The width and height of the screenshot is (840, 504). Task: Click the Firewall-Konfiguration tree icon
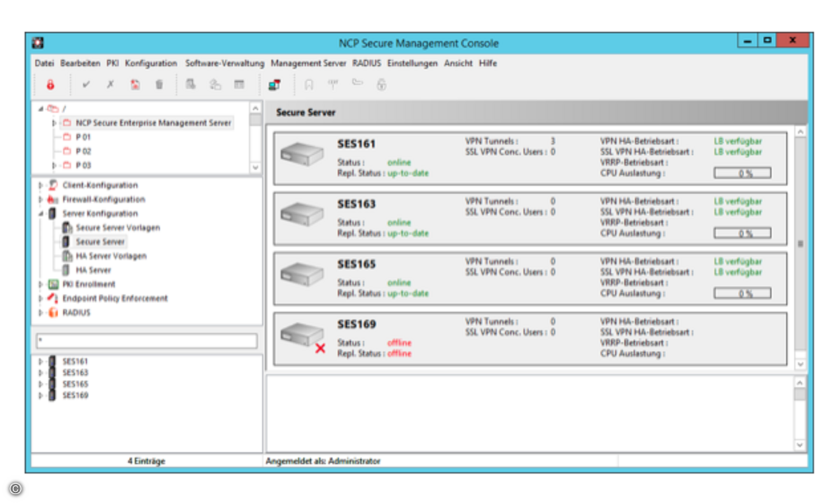pyautogui.click(x=54, y=199)
